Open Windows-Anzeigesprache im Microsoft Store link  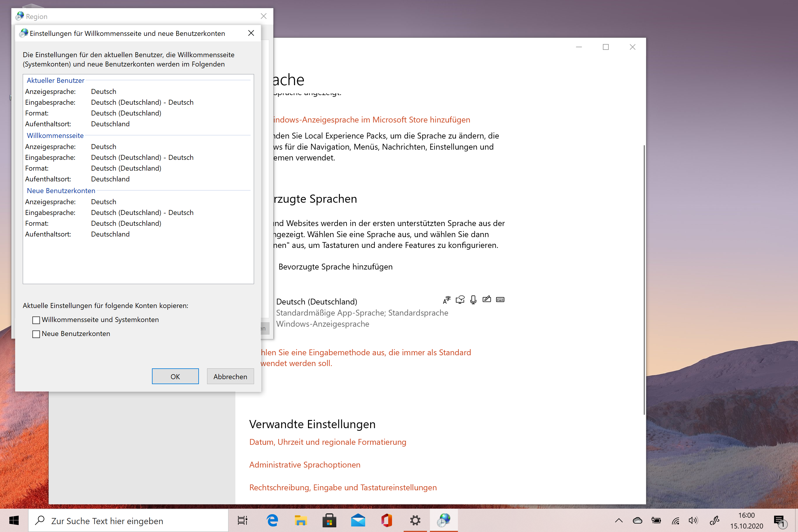(x=372, y=119)
